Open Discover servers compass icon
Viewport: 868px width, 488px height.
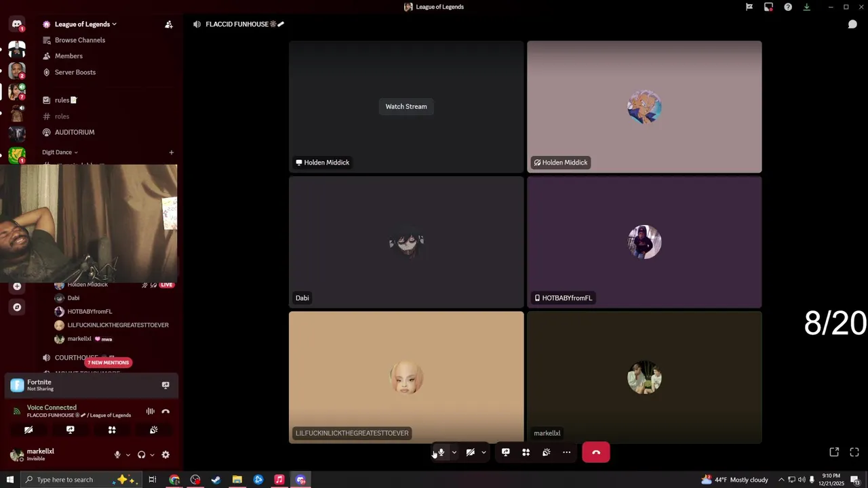(17, 307)
